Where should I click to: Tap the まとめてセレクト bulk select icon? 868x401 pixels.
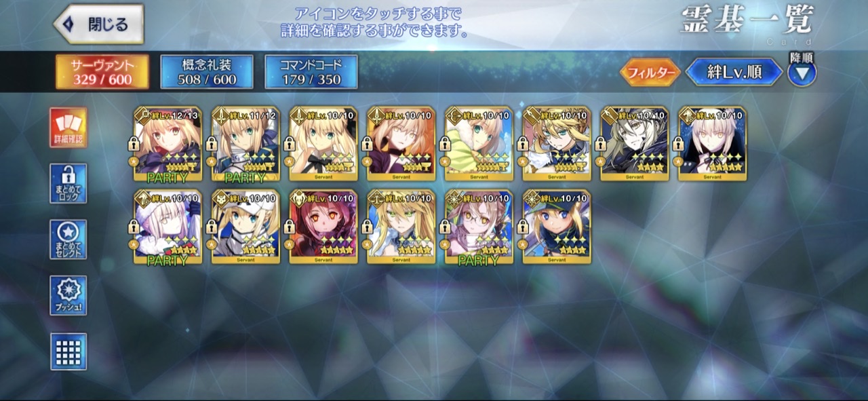(x=68, y=240)
